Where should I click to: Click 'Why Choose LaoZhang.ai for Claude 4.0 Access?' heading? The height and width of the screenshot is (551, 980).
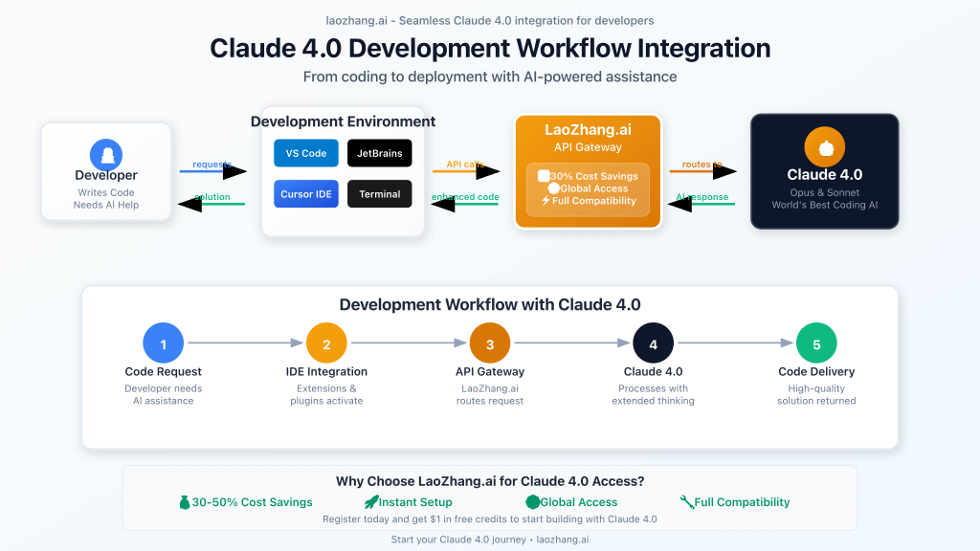[x=490, y=481]
